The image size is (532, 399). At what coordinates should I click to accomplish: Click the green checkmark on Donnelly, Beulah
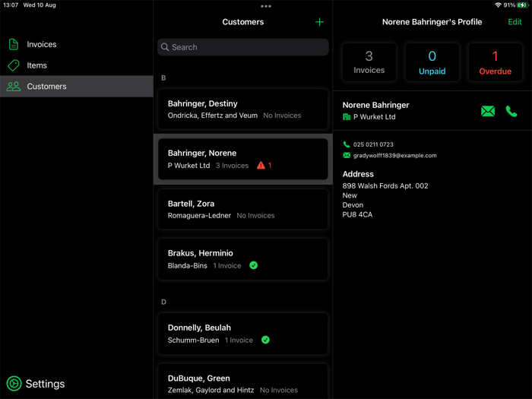point(265,340)
